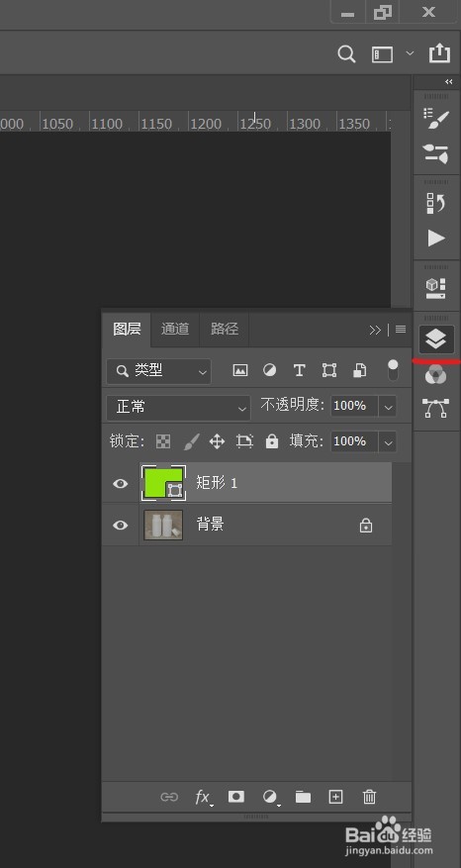Toggle prevent artboard auto-nesting lock
The width and height of the screenshot is (461, 868).
(x=244, y=441)
